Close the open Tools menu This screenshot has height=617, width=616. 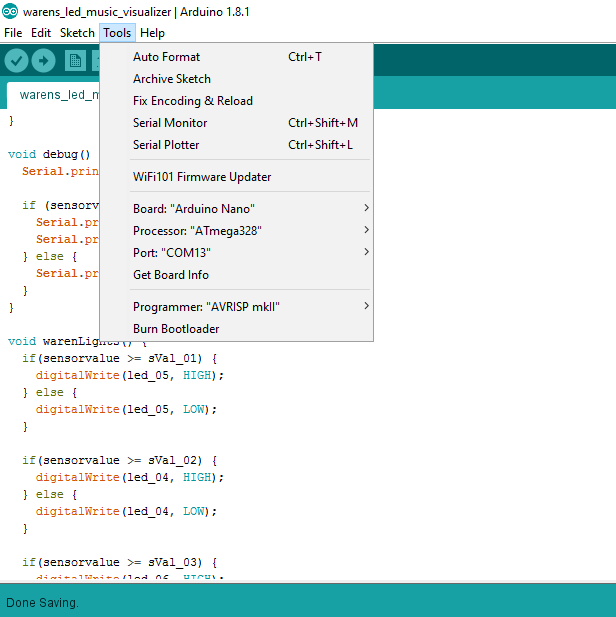click(x=117, y=33)
